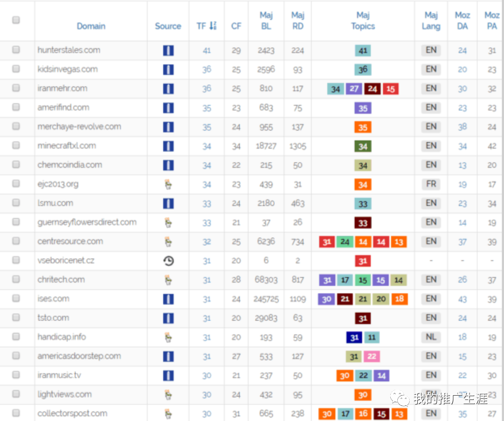Sort by the Domain column header

[x=91, y=26]
